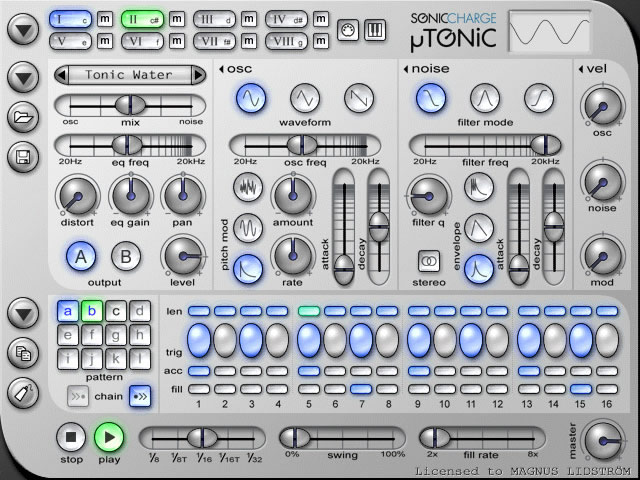The height and width of the screenshot is (480, 640).
Task: Click the fill rate slider handle
Action: point(435,438)
